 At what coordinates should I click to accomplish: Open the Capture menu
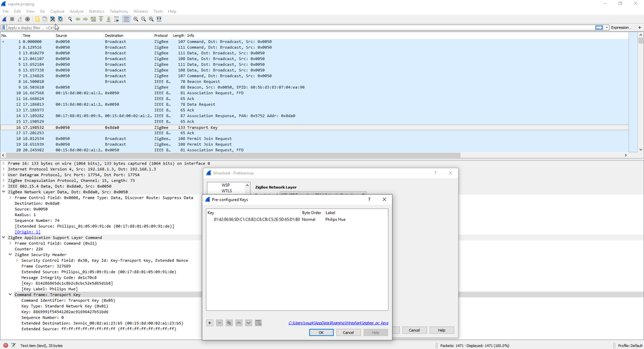(57, 11)
